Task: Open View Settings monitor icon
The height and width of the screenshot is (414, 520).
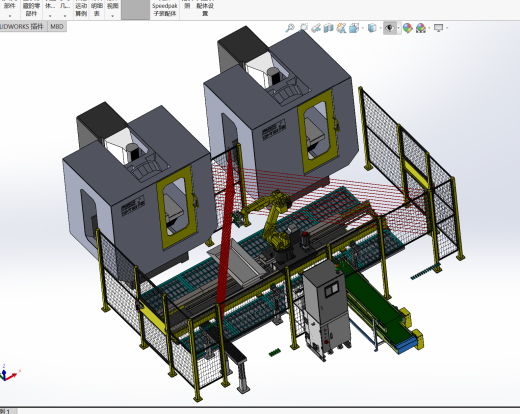Action: (x=438, y=28)
